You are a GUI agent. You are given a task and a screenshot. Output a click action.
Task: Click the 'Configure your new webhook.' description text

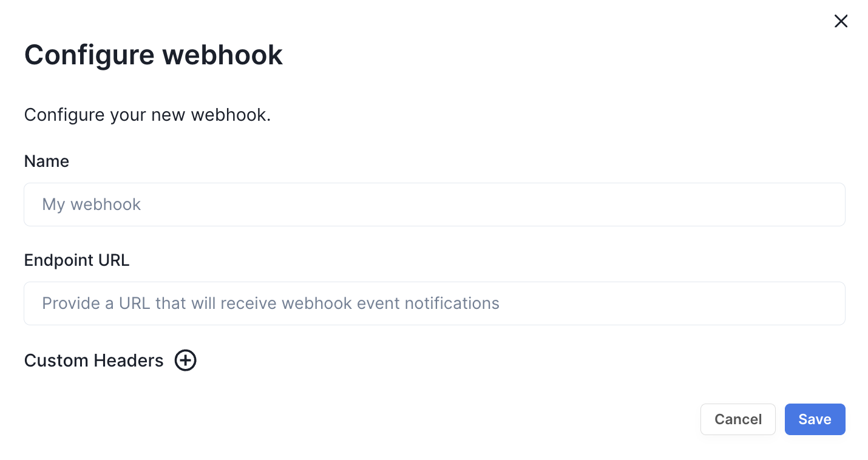(x=147, y=115)
